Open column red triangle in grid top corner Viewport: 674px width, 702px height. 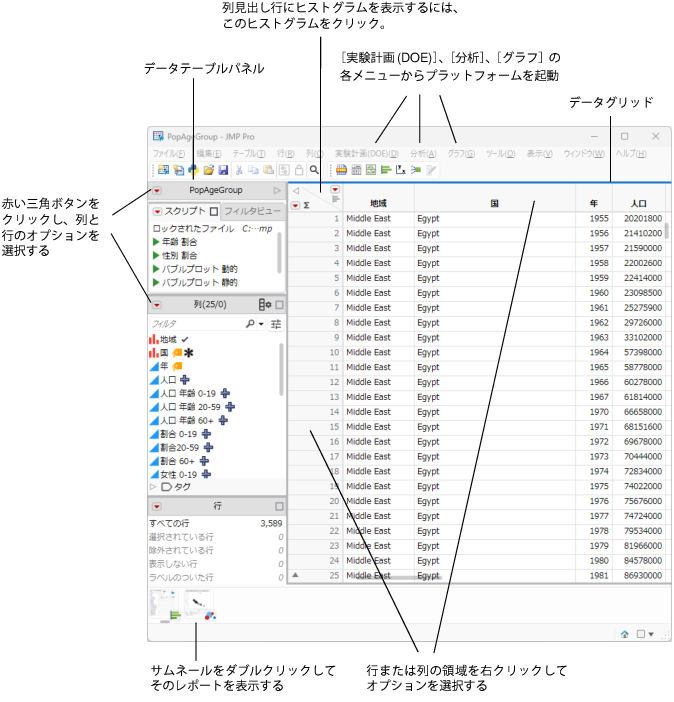pyautogui.click(x=335, y=189)
